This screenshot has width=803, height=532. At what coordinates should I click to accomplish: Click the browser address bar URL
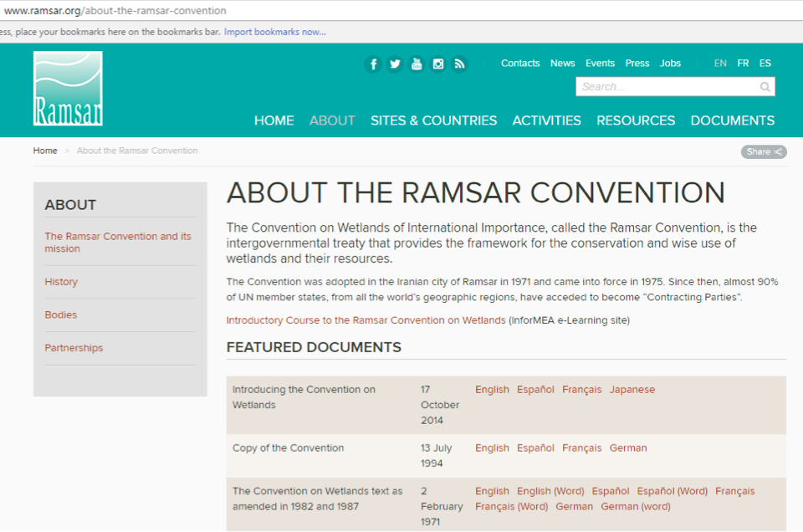tap(115, 10)
